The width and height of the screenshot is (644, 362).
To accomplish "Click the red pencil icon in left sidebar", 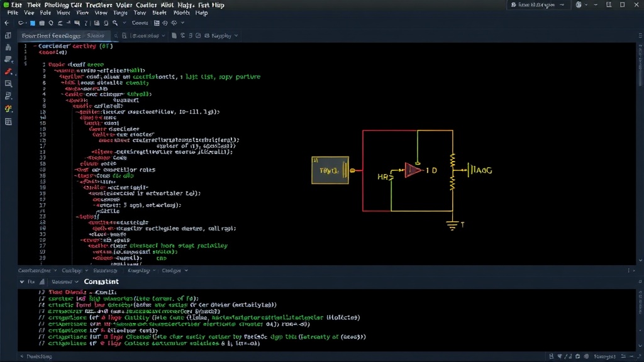I will (x=8, y=72).
